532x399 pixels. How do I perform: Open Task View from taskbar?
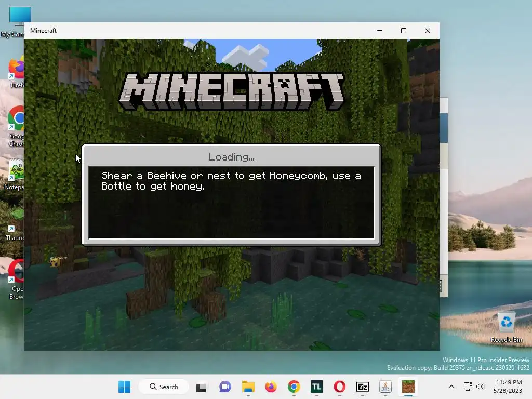tap(201, 387)
